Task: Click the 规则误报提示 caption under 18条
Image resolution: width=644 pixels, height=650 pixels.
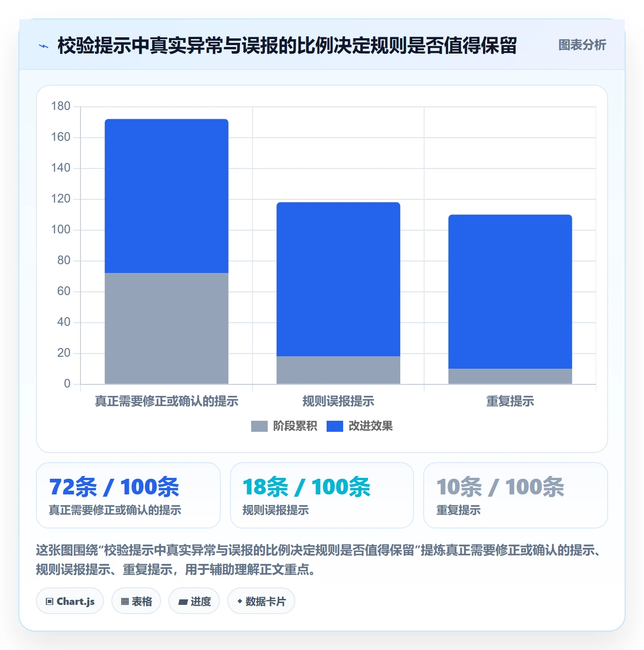Action: [x=276, y=510]
